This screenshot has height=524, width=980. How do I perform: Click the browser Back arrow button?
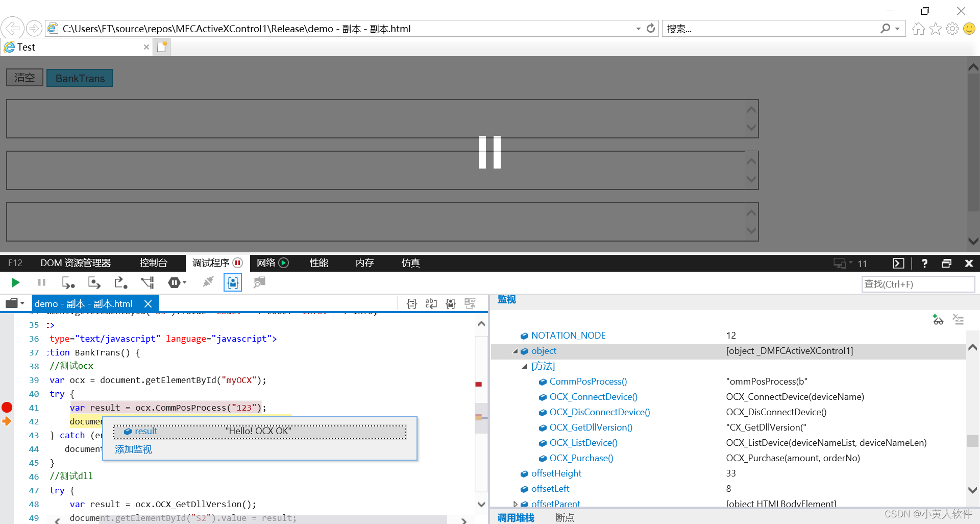[x=12, y=28]
